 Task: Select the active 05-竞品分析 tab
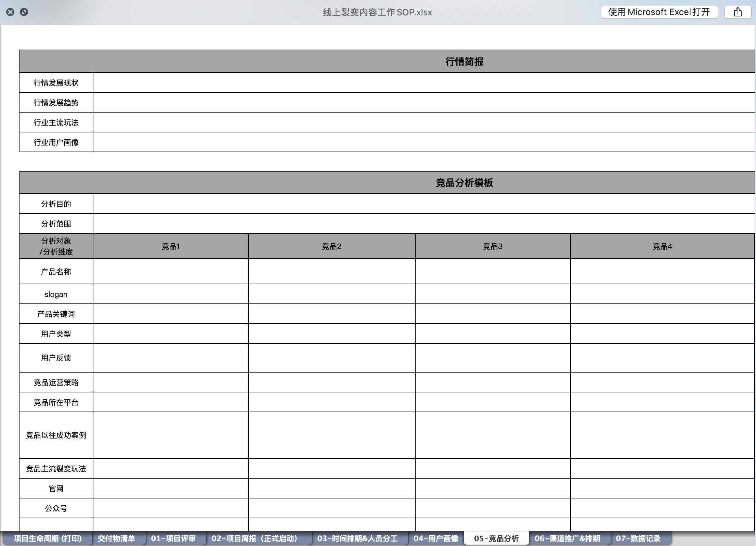click(496, 538)
